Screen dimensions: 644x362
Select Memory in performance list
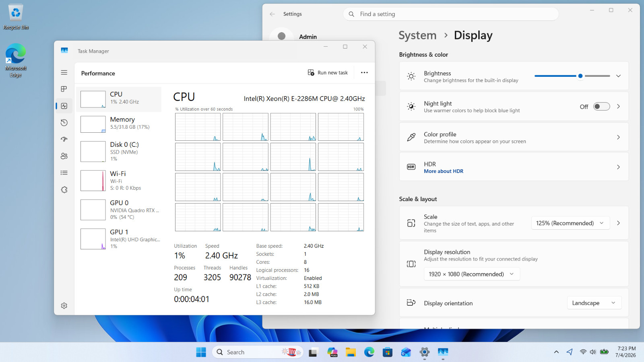click(x=119, y=124)
